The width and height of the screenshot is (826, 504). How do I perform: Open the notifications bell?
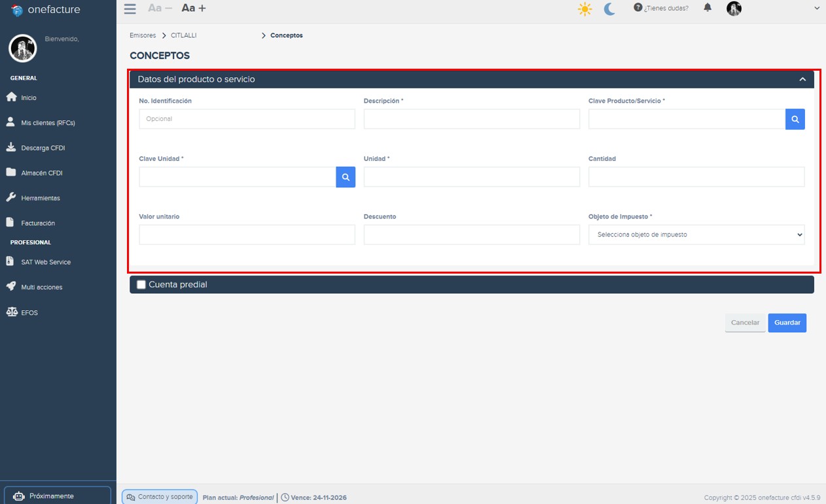(x=708, y=8)
